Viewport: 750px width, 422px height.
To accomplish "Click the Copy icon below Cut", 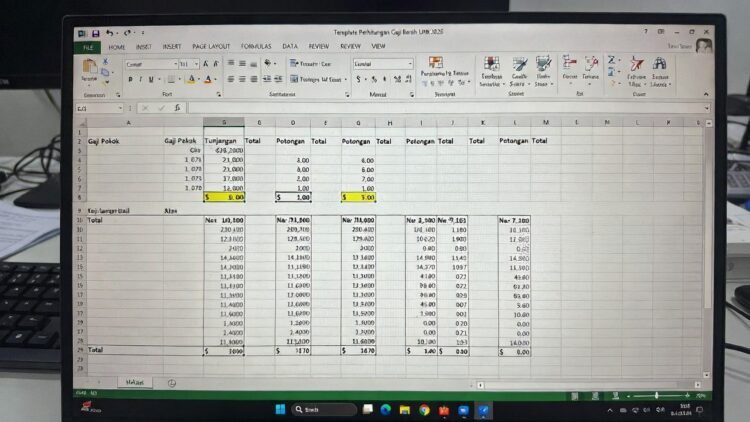I will (105, 72).
